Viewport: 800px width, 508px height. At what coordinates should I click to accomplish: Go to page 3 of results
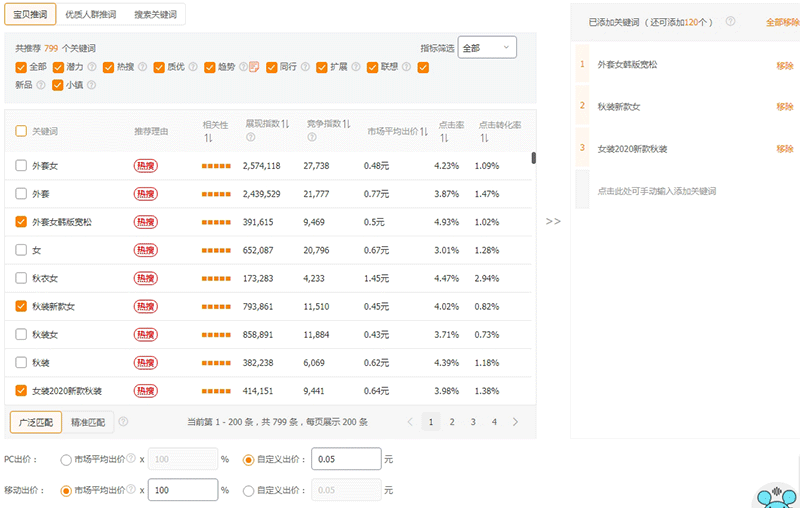click(x=473, y=422)
